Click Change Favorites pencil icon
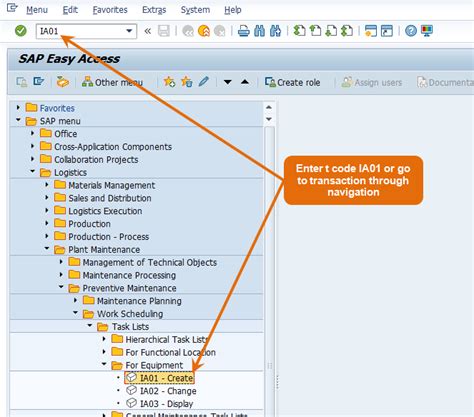The height and width of the screenshot is (417, 474). [x=204, y=82]
